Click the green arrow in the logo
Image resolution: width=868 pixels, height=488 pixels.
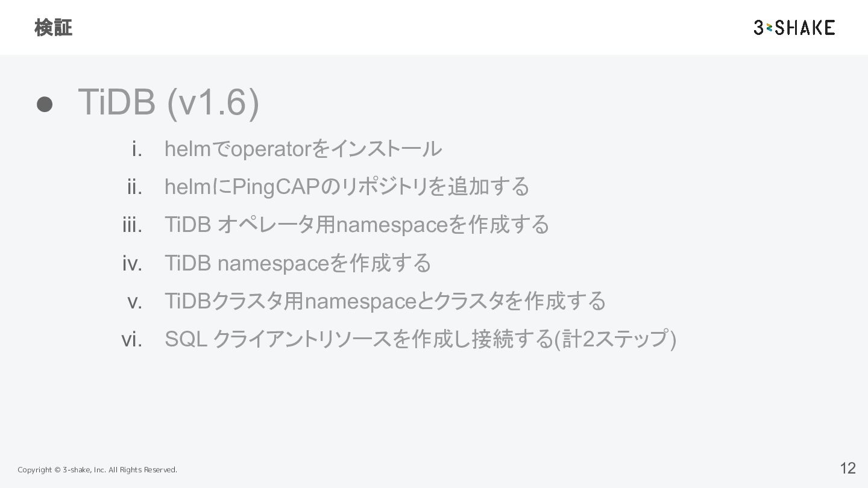769,28
